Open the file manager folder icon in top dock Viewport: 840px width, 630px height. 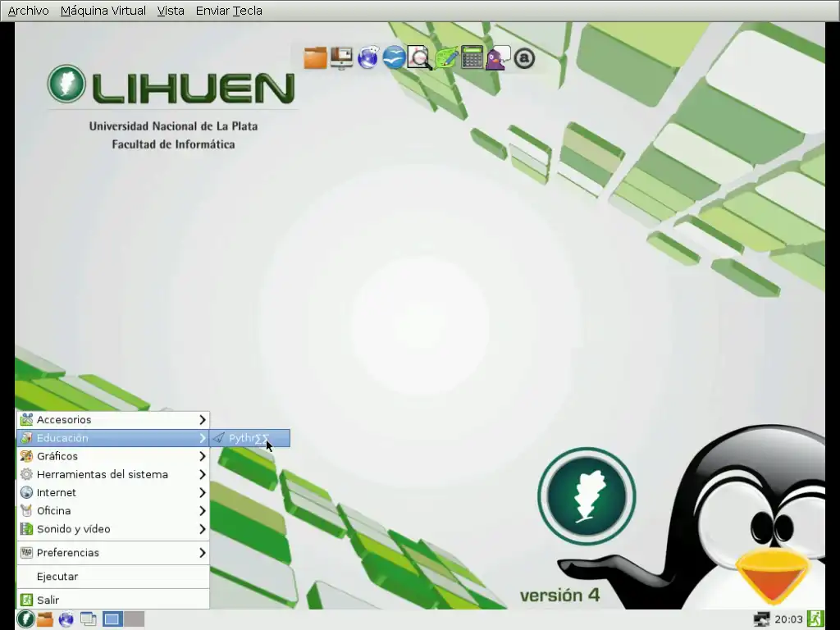[x=315, y=58]
